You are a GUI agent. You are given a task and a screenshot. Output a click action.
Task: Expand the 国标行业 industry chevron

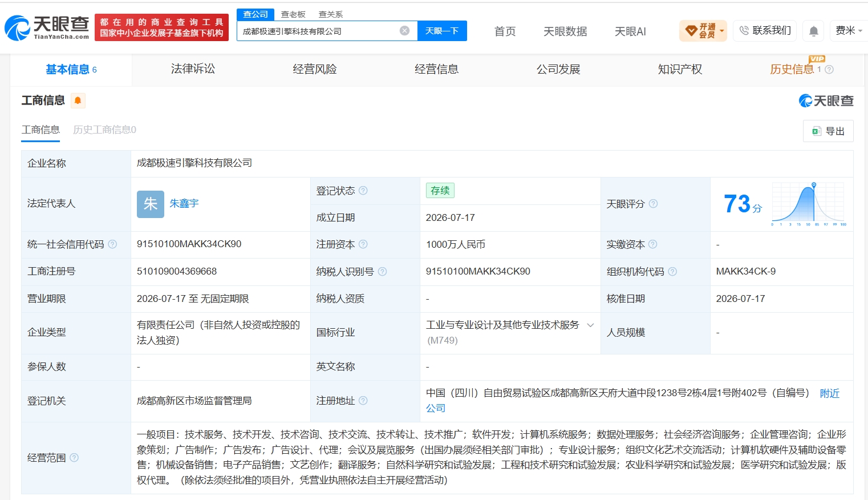click(590, 325)
